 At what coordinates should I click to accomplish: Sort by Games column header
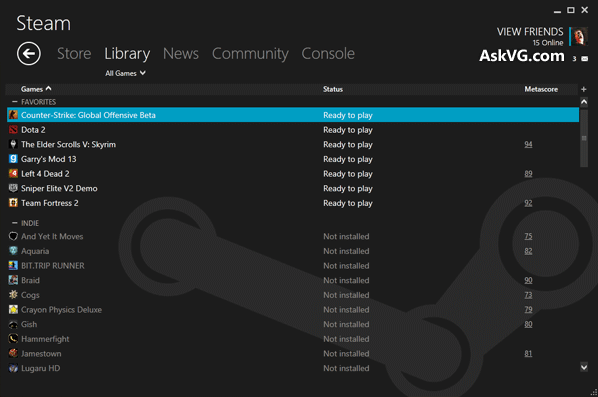click(x=36, y=89)
